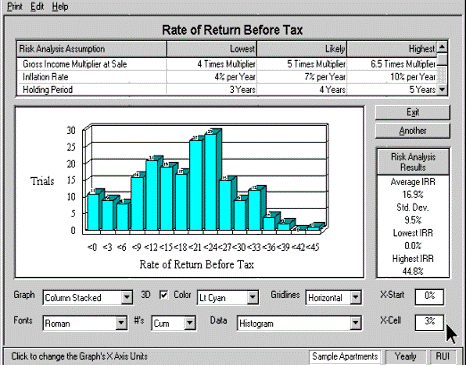Open the Edit menu
Screen dimensions: 466x365
[37, 6]
